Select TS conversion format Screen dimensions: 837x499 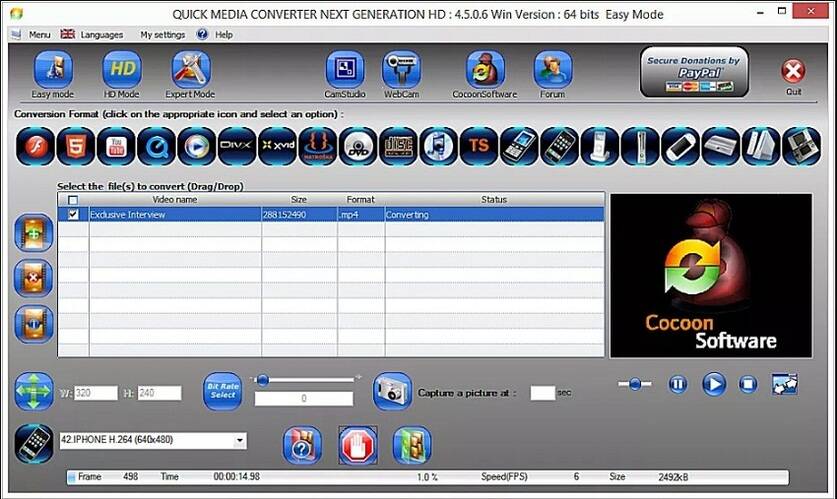pos(478,146)
